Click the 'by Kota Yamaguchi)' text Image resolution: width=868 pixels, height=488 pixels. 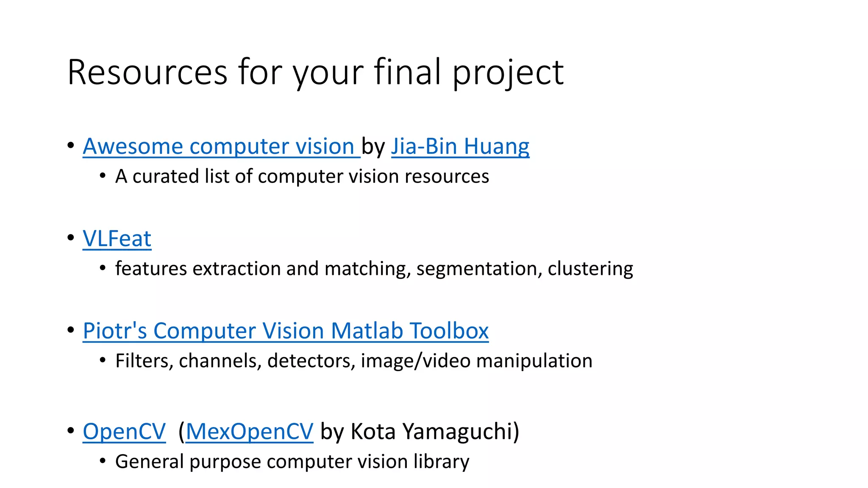[x=420, y=432]
